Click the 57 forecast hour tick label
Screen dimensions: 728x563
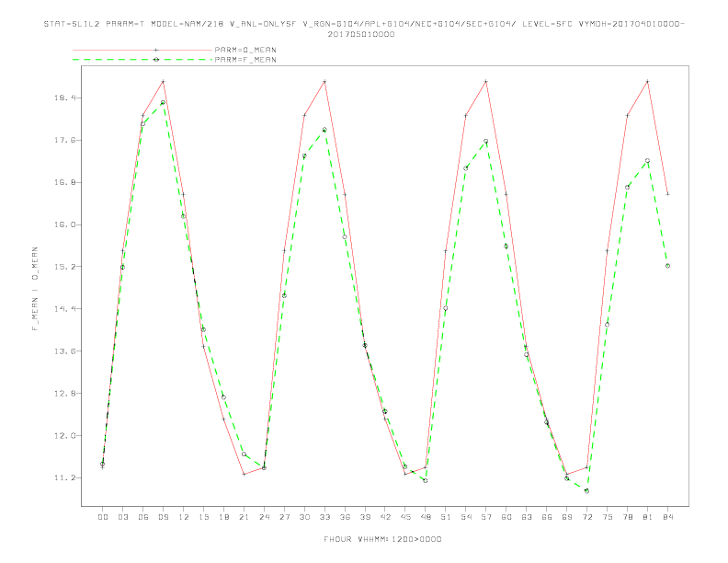[486, 517]
